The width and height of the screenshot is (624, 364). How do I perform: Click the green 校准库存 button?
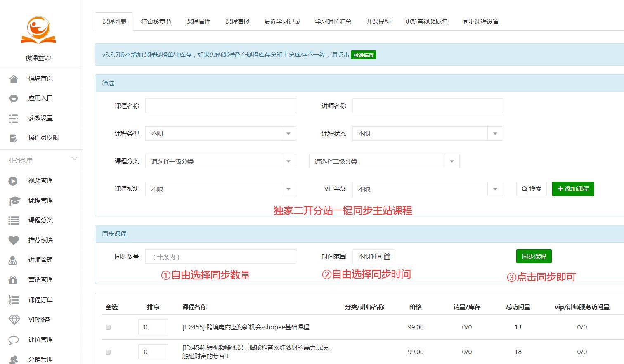tap(364, 55)
